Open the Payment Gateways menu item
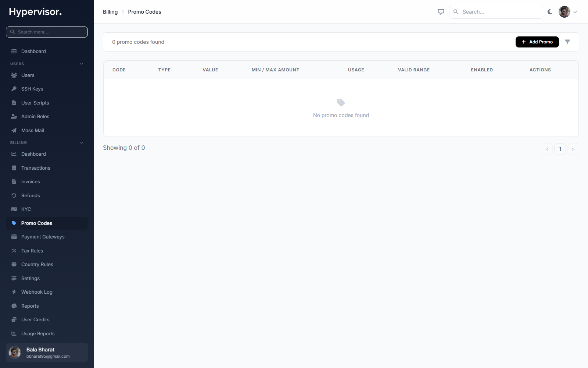 47,237
